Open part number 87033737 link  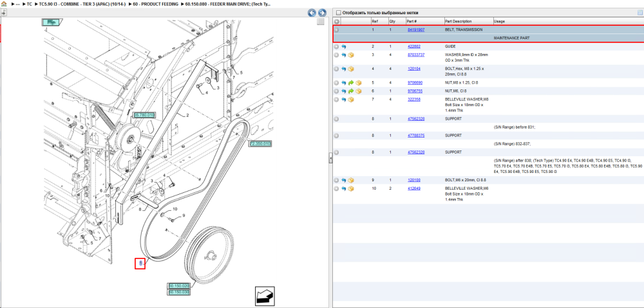415,55
